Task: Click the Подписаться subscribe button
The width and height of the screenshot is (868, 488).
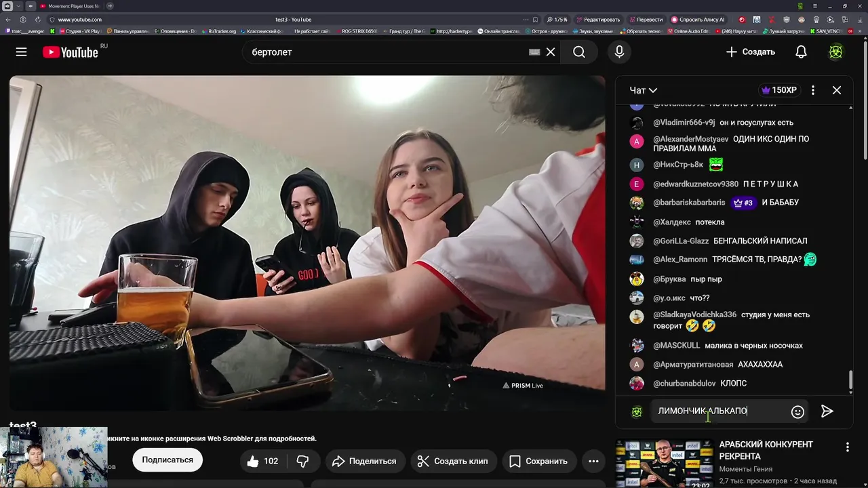Action: [167, 460]
